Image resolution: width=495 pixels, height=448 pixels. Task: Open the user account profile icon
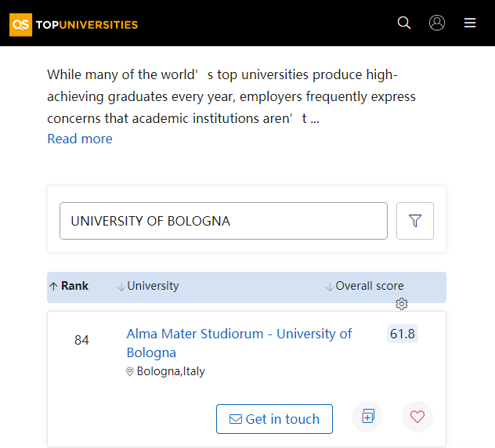[437, 23]
